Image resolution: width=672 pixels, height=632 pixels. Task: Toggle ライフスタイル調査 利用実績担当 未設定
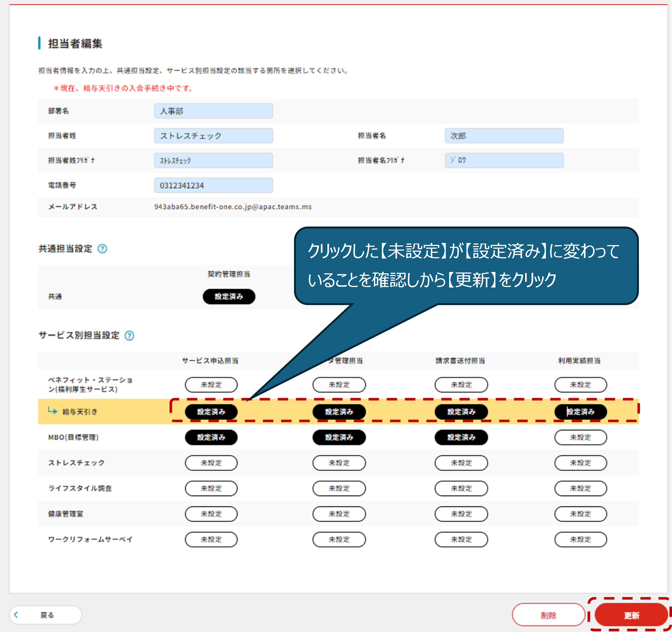[580, 488]
